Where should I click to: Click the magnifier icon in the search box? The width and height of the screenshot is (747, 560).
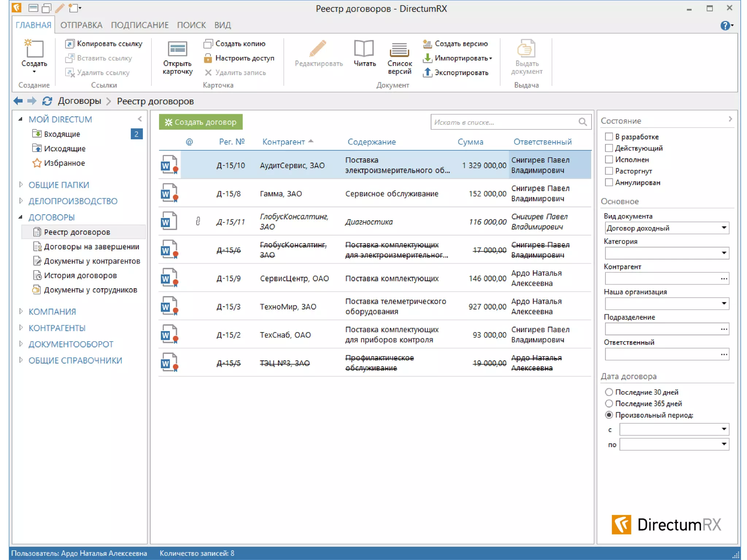click(x=582, y=122)
